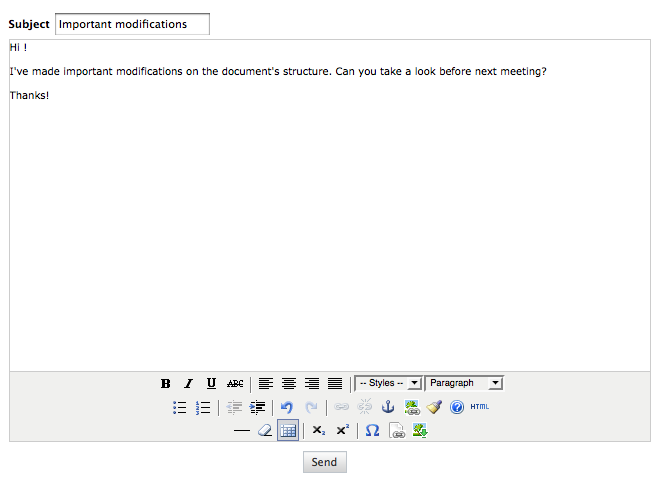Increase indent of paragraph
Viewport: 661px width, 484px height.
(257, 407)
